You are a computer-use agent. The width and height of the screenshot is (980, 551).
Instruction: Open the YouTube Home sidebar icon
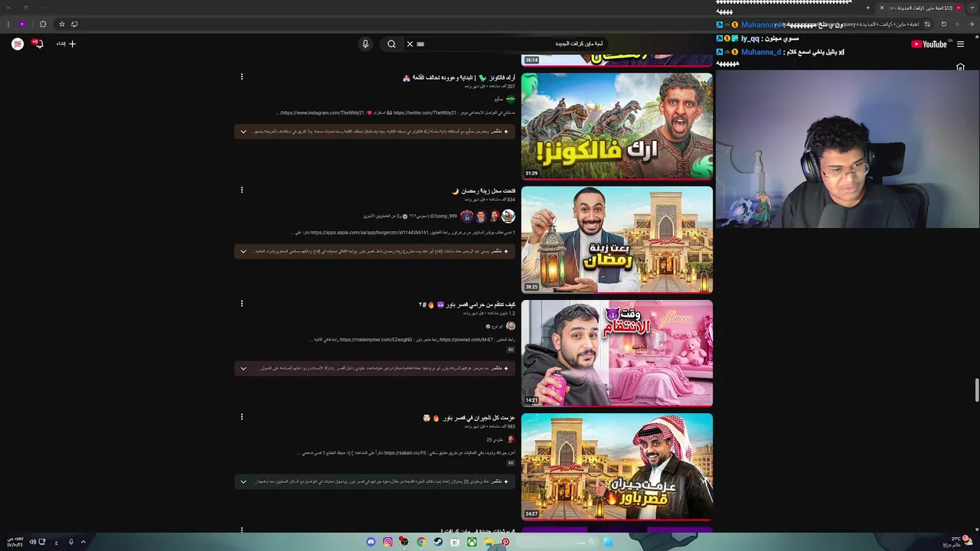point(960,67)
